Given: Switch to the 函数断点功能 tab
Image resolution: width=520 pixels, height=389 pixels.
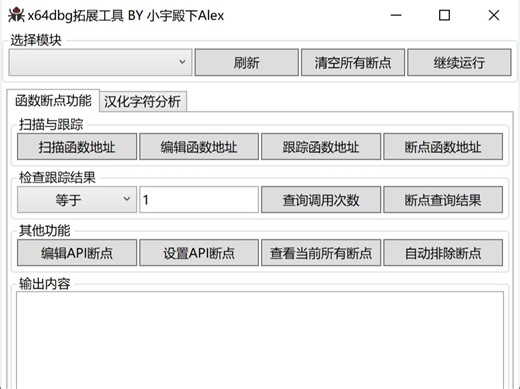Looking at the screenshot, I should 53,101.
